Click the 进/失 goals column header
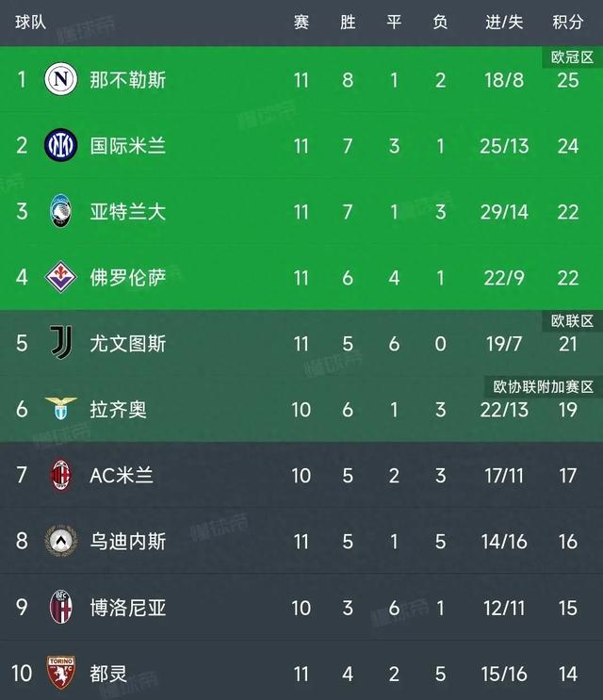 tap(504, 22)
